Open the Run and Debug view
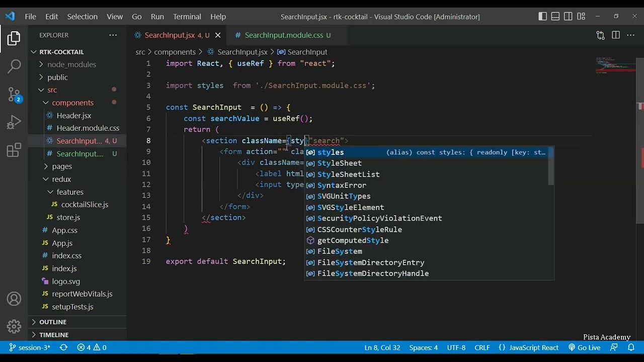Screen dimensions: 644x362 [x=14, y=122]
